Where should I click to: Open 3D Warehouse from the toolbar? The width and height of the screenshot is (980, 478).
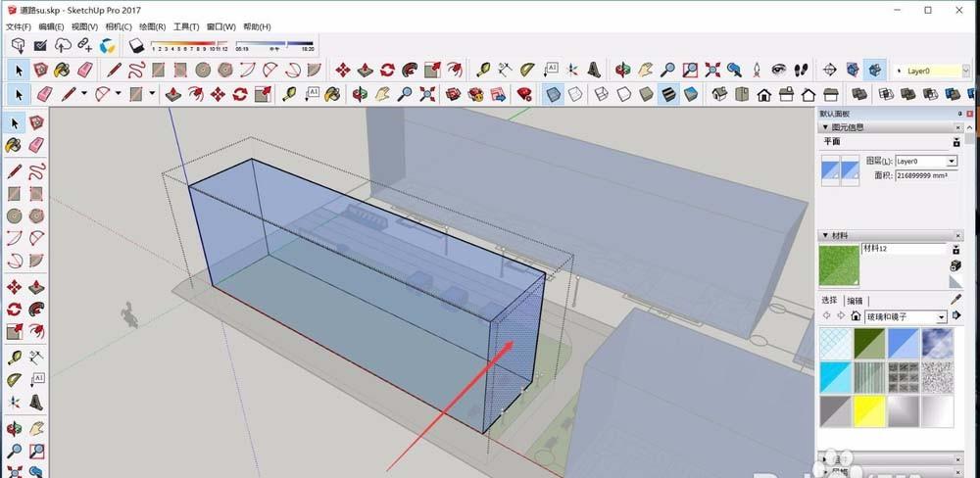coord(453,94)
